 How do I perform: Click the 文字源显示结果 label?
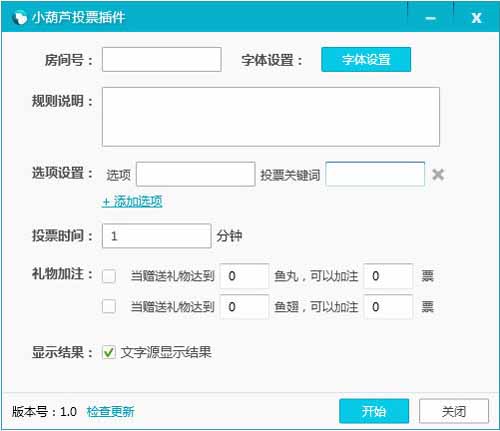tap(166, 352)
